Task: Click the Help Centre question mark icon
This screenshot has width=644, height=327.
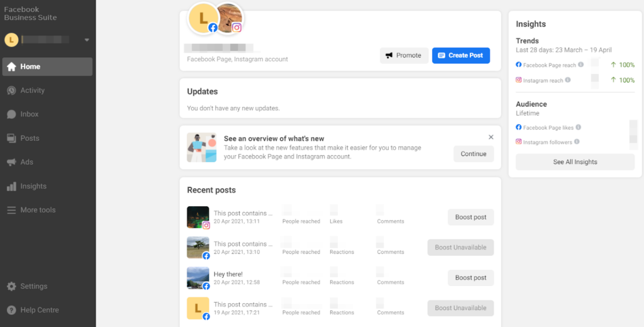Action: point(11,310)
